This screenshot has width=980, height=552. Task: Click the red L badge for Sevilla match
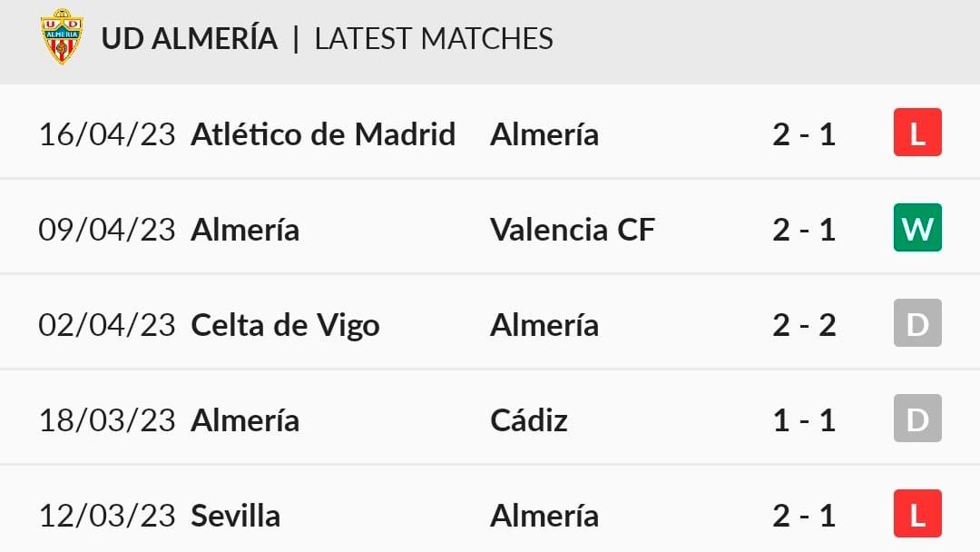[x=917, y=514]
